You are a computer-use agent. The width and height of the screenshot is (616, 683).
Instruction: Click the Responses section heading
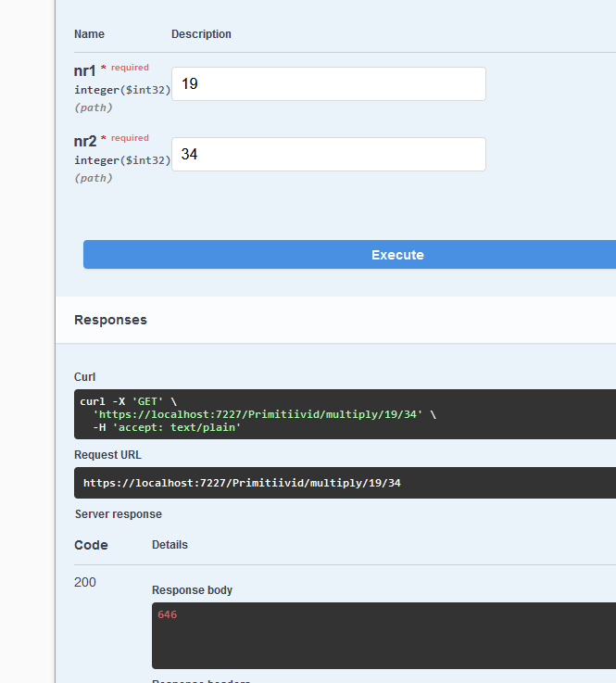click(x=110, y=320)
